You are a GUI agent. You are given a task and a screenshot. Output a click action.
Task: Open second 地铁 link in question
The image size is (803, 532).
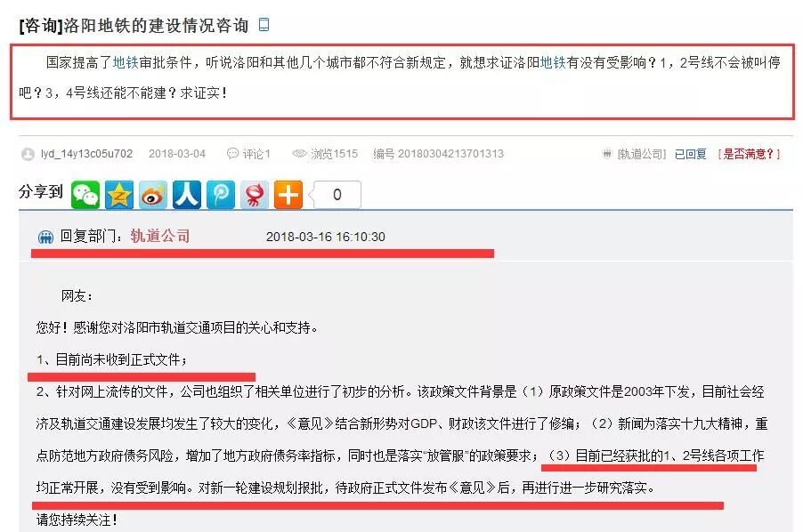coord(553,62)
